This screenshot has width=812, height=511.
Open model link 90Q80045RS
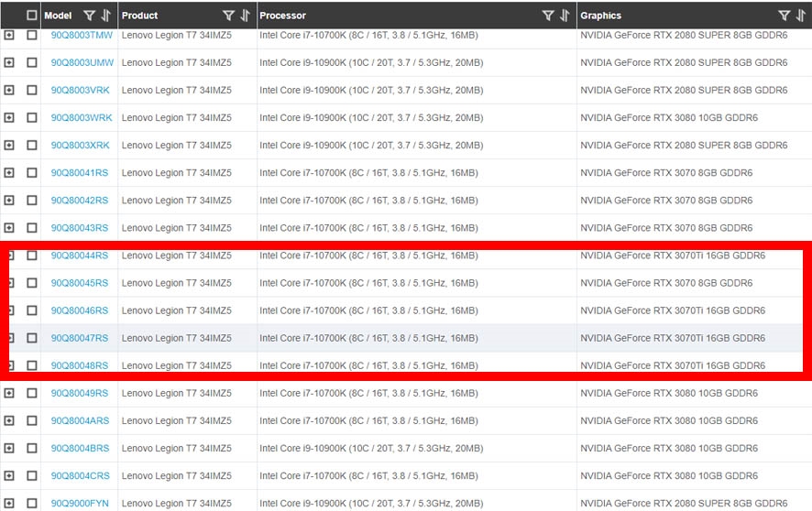tap(80, 283)
